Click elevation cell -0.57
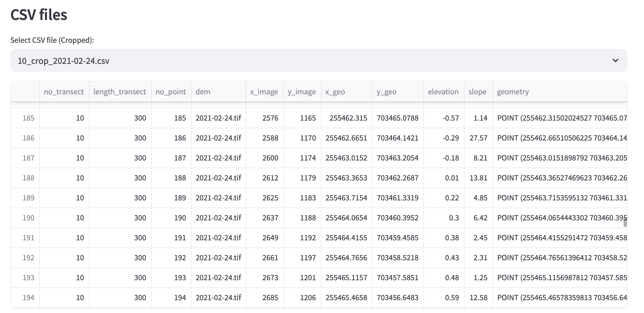 click(444, 118)
